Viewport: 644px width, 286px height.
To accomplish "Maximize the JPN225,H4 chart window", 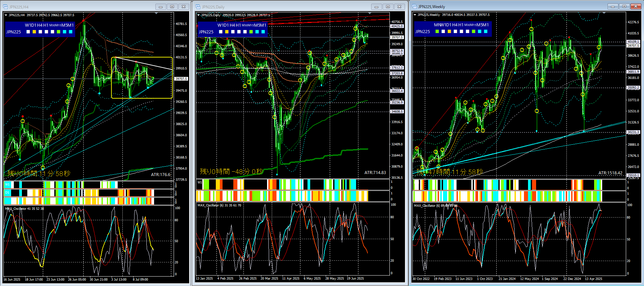I will pos(172,7).
